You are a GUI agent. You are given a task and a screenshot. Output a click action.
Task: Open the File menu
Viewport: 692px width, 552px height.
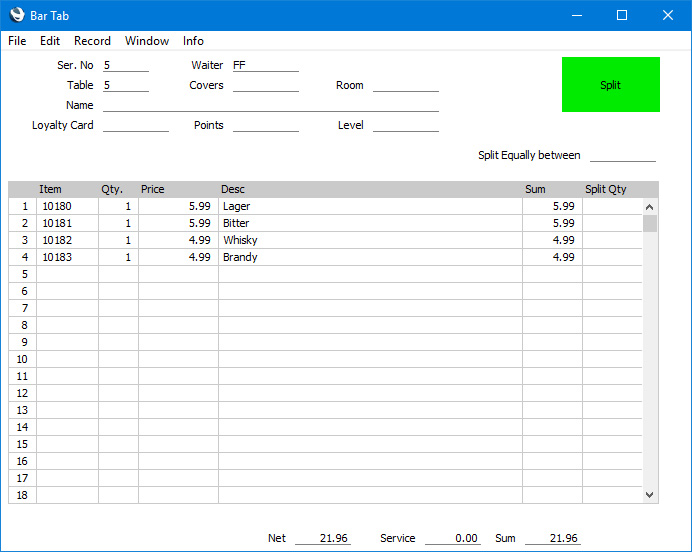pyautogui.click(x=17, y=41)
